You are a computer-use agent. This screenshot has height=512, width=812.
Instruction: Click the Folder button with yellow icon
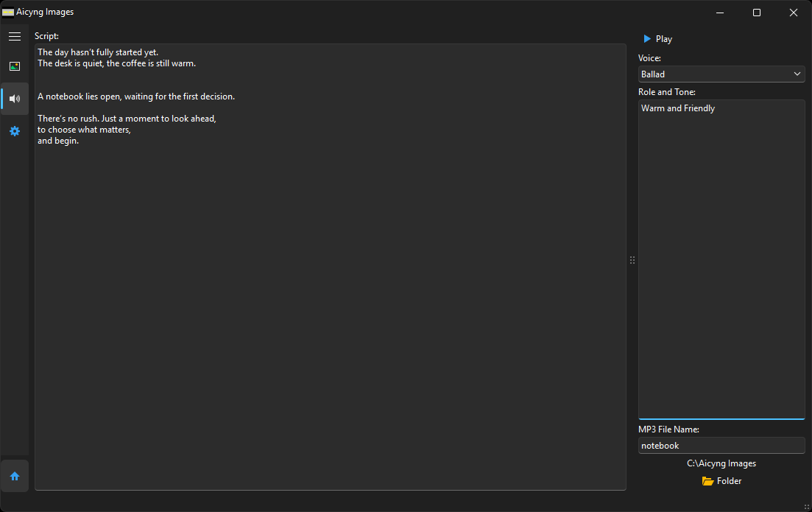tap(721, 481)
